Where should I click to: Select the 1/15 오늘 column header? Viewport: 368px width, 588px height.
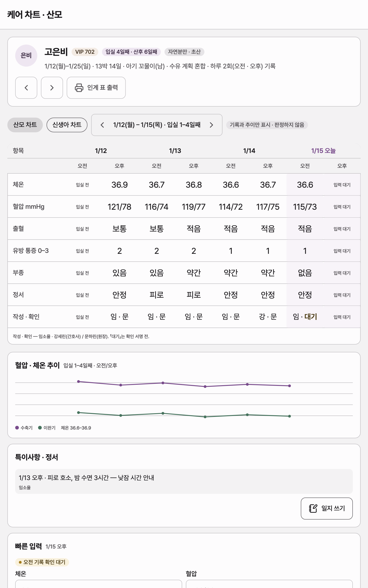(x=323, y=151)
